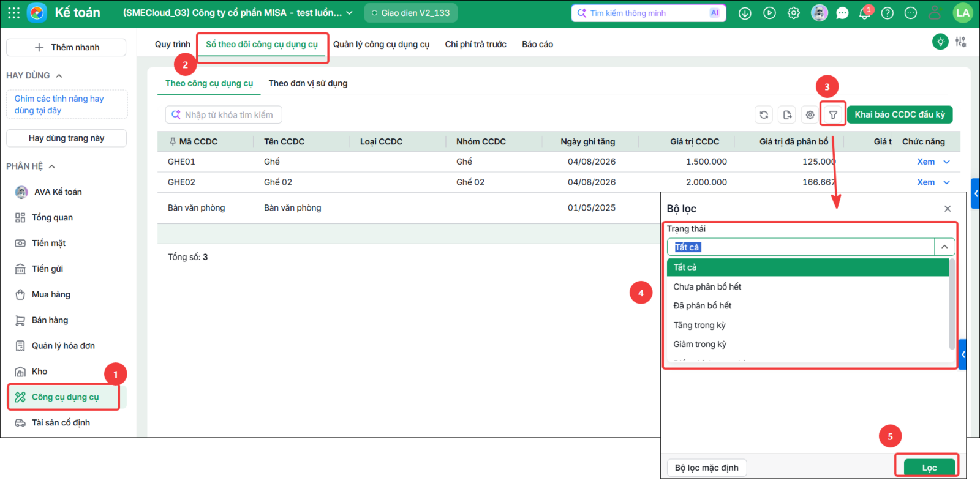
Task: Select Giảm trong kỳ option
Action: coord(808,344)
